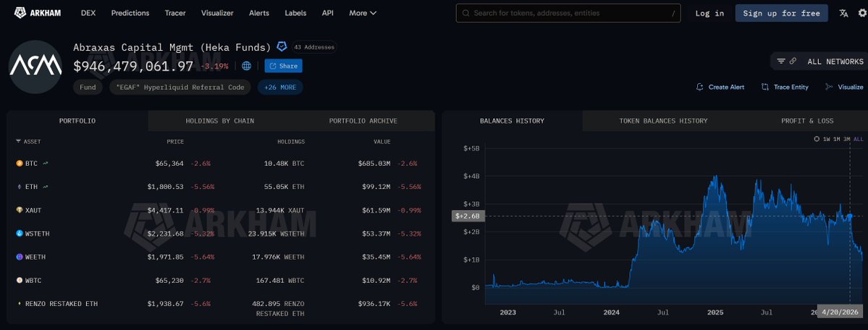Viewport: 868px width, 330px height.
Task: Click the Visualize link
Action: click(x=843, y=87)
